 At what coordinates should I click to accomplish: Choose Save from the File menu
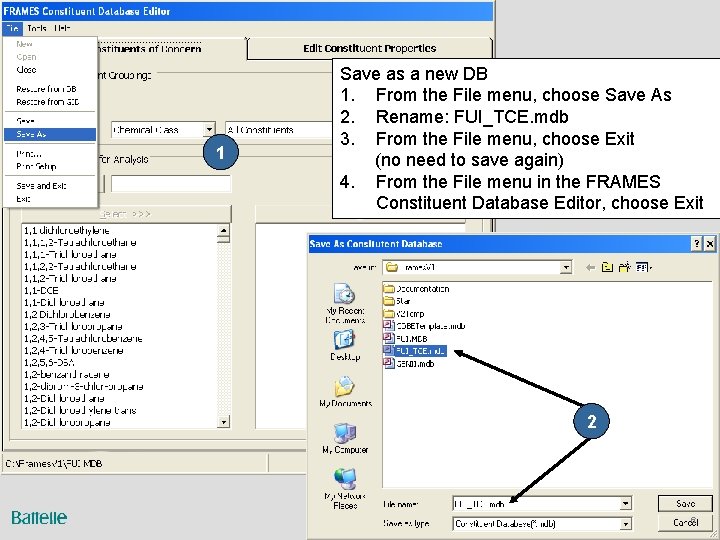click(x=50, y=121)
